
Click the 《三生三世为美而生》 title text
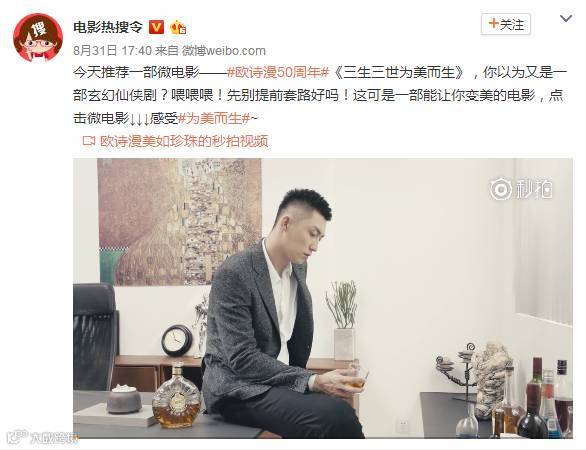click(x=398, y=72)
